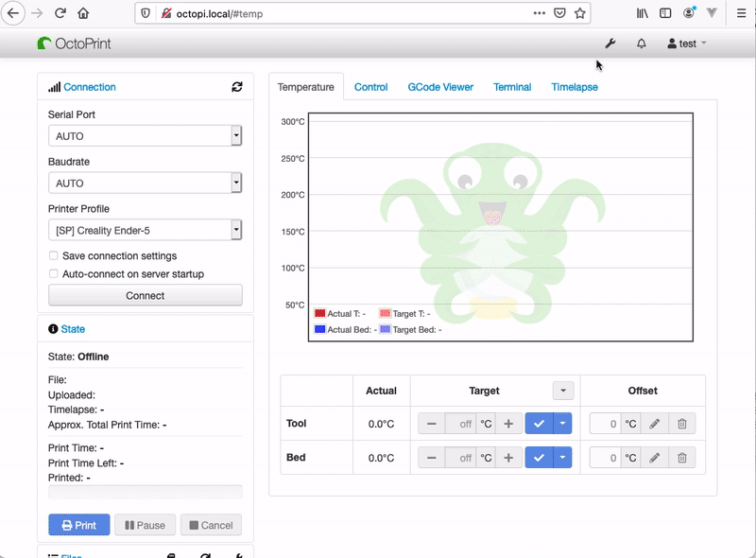Viewport: 756px width, 558px height.
Task: Click the Tool offset input field
Action: 606,424
